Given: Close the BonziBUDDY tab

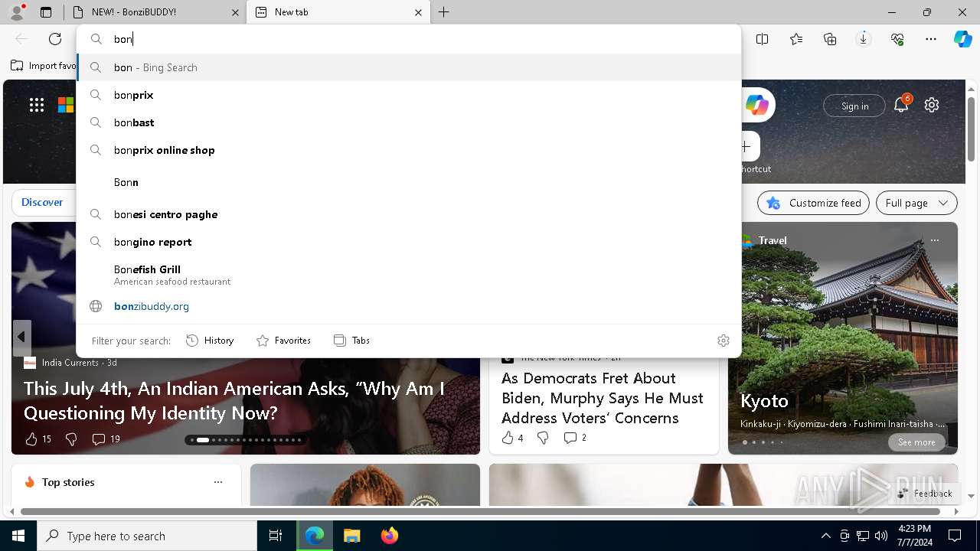Looking at the screenshot, I should (x=235, y=12).
